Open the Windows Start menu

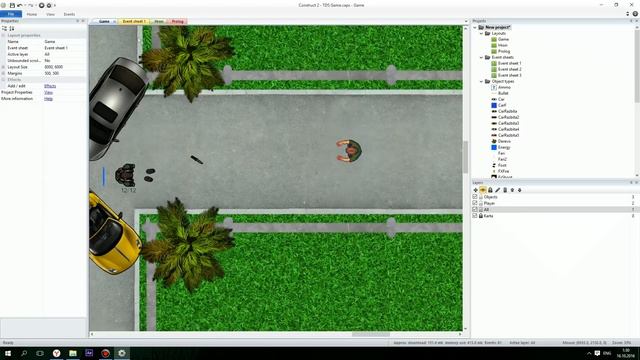(8, 353)
